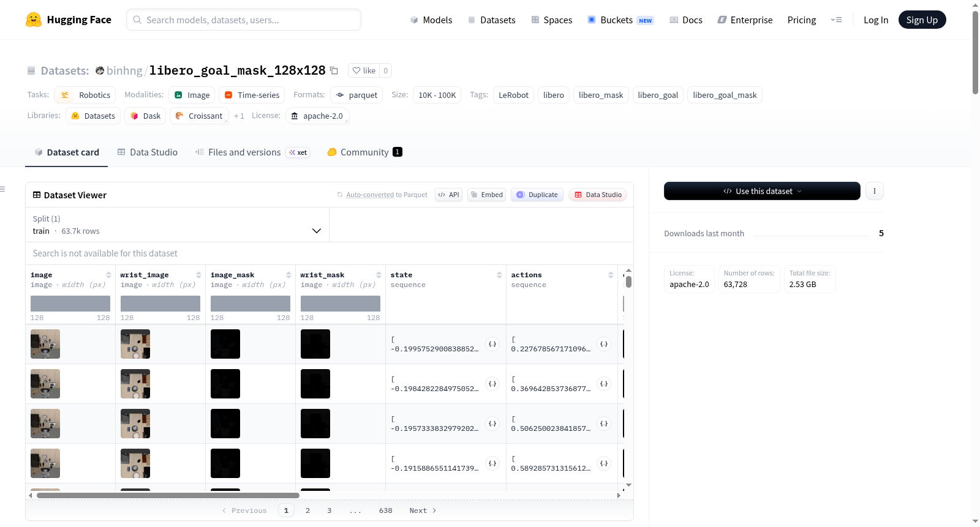980x527 pixels.
Task: Expand the Split train selector
Action: (x=177, y=225)
